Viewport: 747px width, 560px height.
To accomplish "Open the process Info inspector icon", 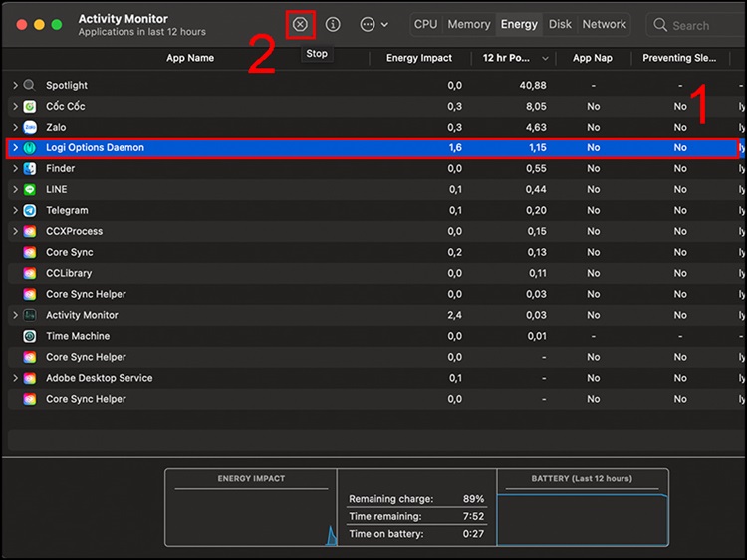I will pos(333,24).
